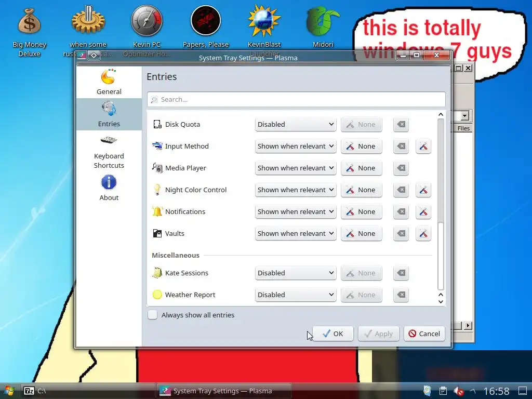532x399 pixels.
Task: Open the Vaults visibility dropdown
Action: coord(296,233)
